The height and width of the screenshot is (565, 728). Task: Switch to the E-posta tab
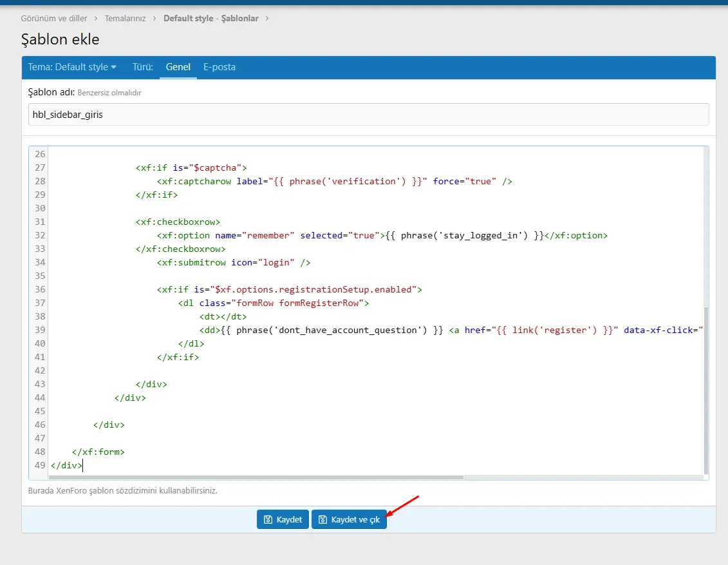pos(219,67)
